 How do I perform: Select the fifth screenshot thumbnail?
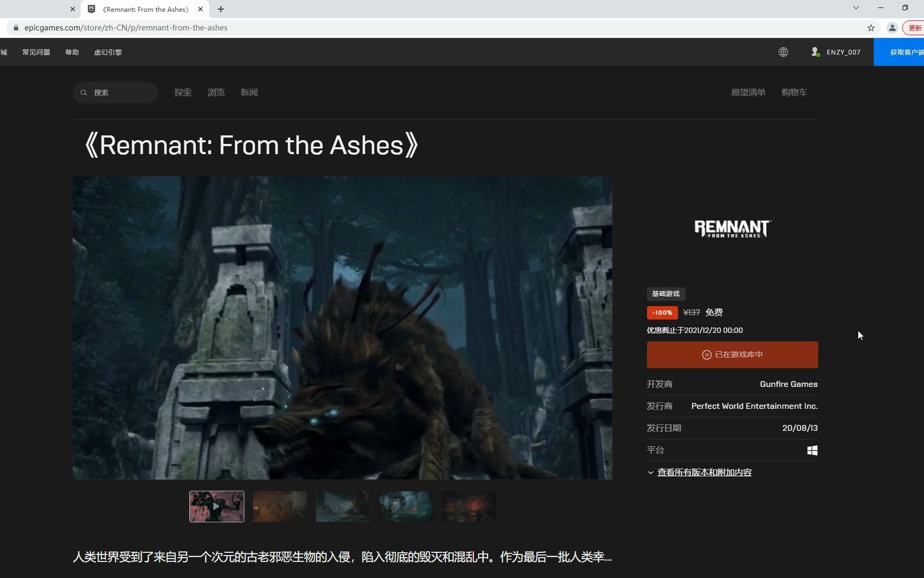click(x=469, y=506)
